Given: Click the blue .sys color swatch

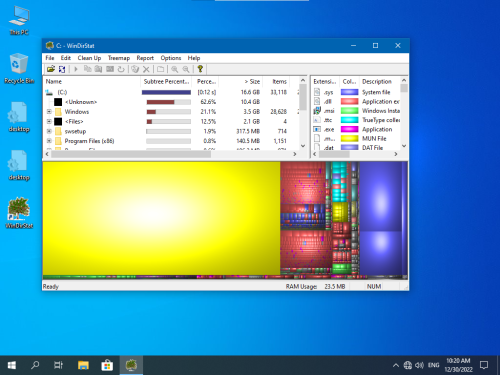Looking at the screenshot, I should click(x=349, y=92).
